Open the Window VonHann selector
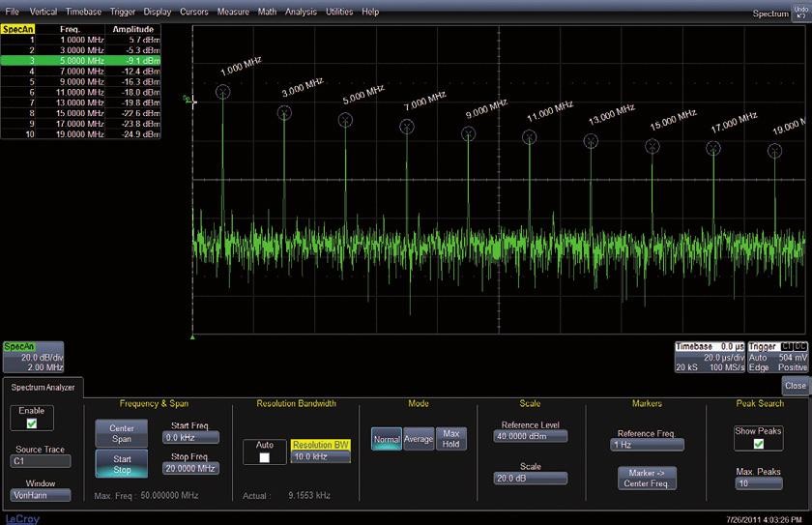Screen dimensions: 812x525 coord(41,495)
